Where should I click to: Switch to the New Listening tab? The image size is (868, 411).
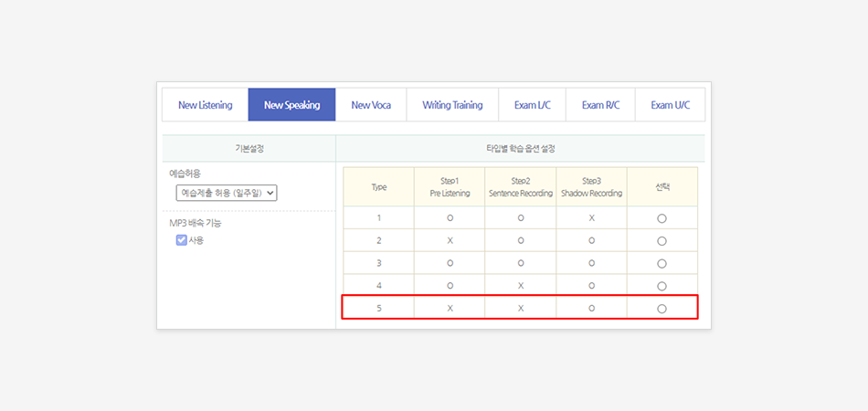(x=205, y=104)
